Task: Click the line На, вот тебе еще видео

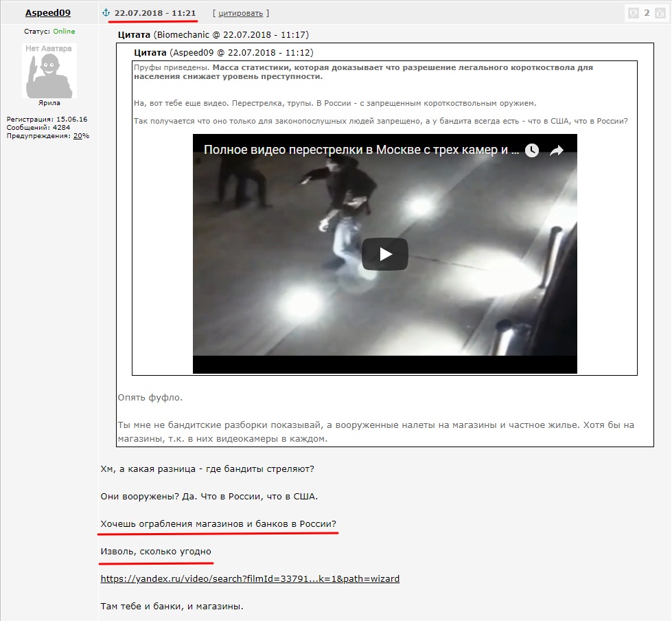Action: [x=335, y=103]
